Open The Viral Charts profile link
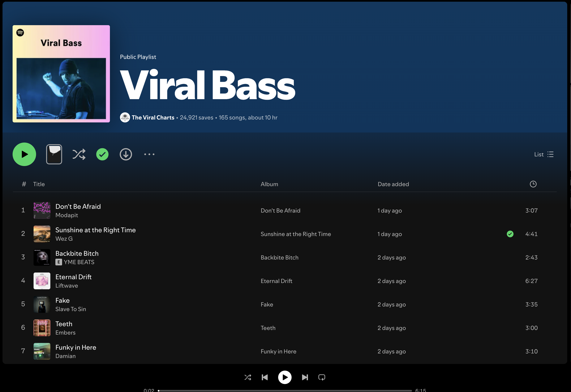The width and height of the screenshot is (571, 392). coord(153,117)
